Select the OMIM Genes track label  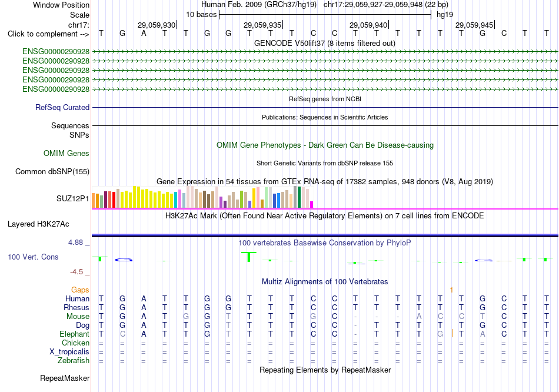click(x=66, y=154)
